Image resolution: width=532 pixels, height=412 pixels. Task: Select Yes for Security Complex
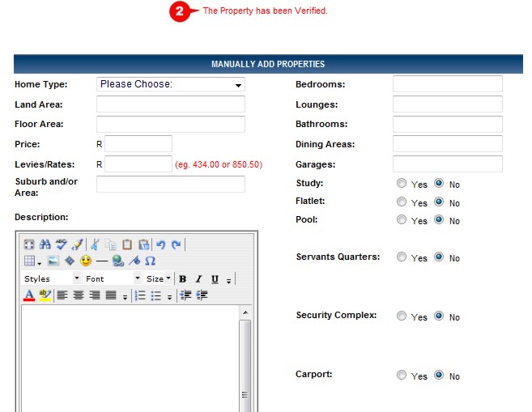(x=402, y=316)
